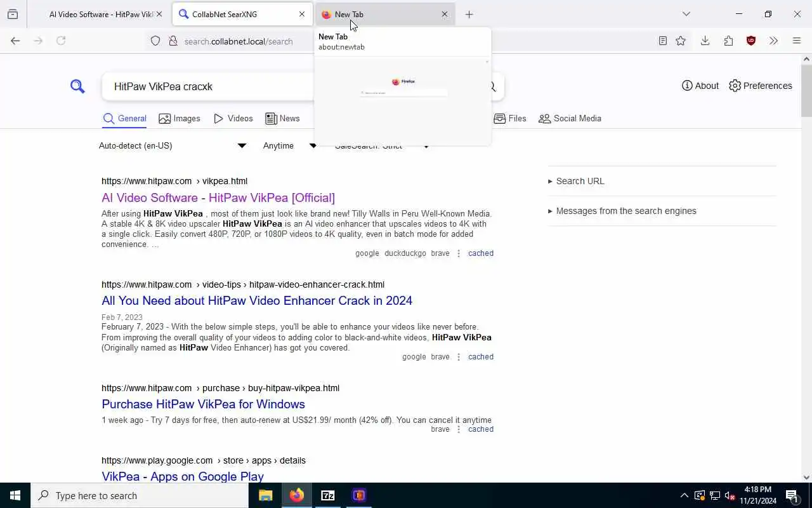Open Windows Start menu
This screenshot has height=508, width=812.
click(x=15, y=495)
